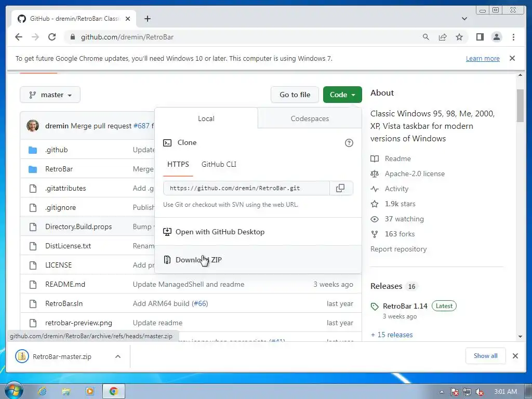Open the #66 issue link
The width and height of the screenshot is (532, 399).
pyautogui.click(x=200, y=303)
